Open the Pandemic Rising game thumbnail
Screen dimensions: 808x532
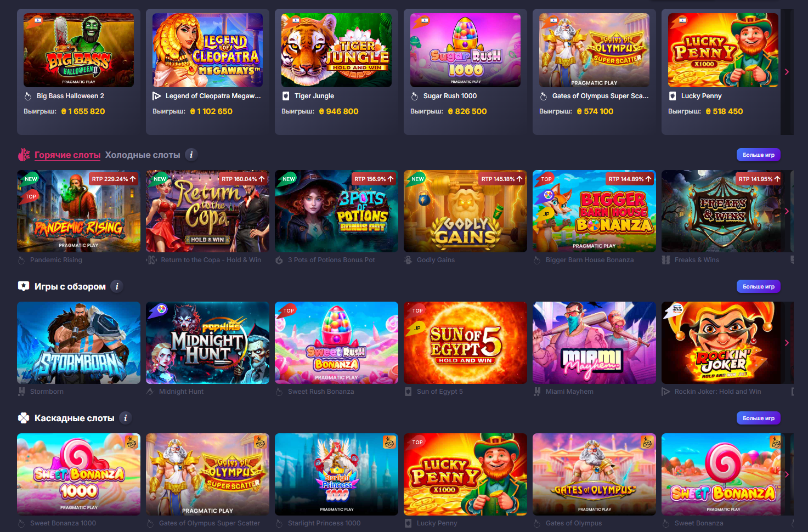pyautogui.click(x=78, y=211)
